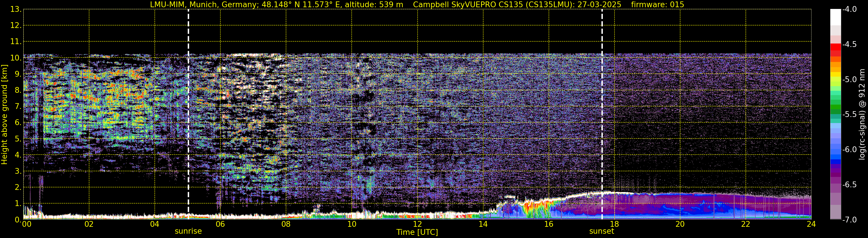868x238 pixels.
Task: Click height axis tick label '4.'
Action: [18, 155]
